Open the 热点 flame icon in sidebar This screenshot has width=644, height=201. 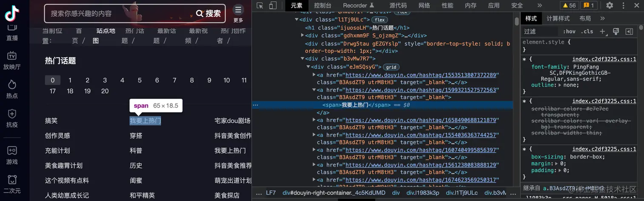point(12,84)
